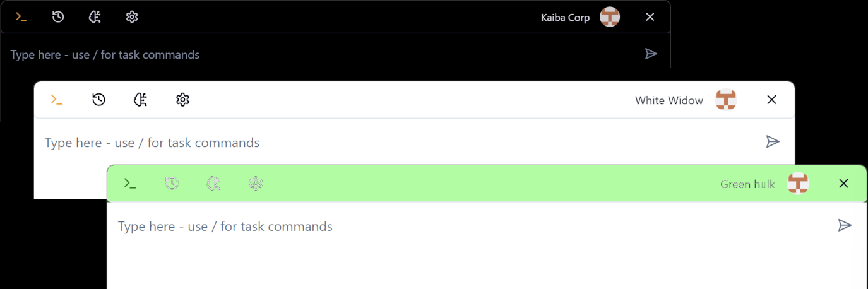Send message from the White Widow panel
Viewport: 868px width, 289px height.
773,141
